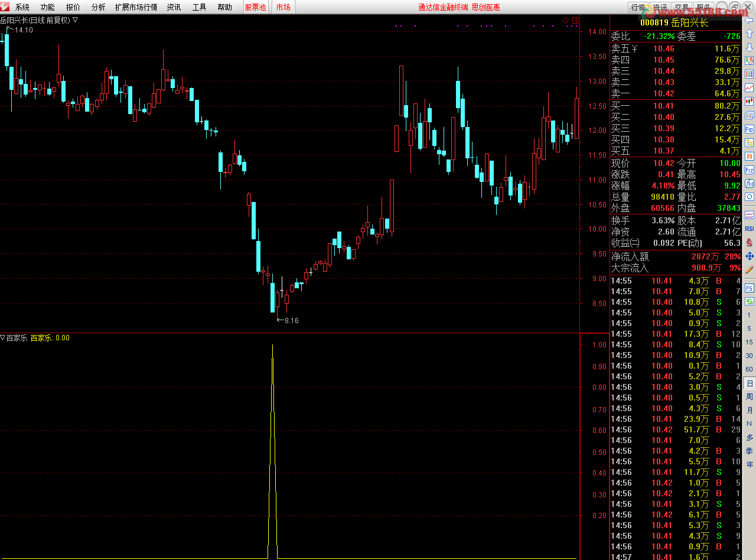Click the green refresh icon in sidebar
The image size is (756, 560).
coord(749,301)
